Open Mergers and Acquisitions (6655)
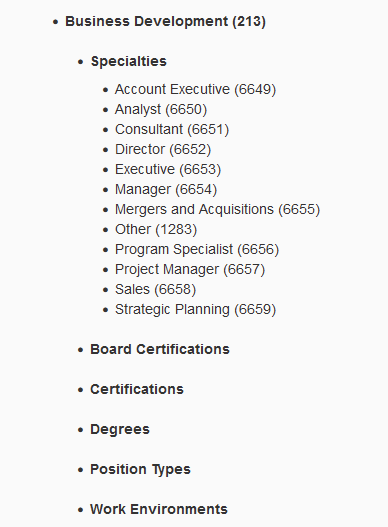 click(217, 209)
